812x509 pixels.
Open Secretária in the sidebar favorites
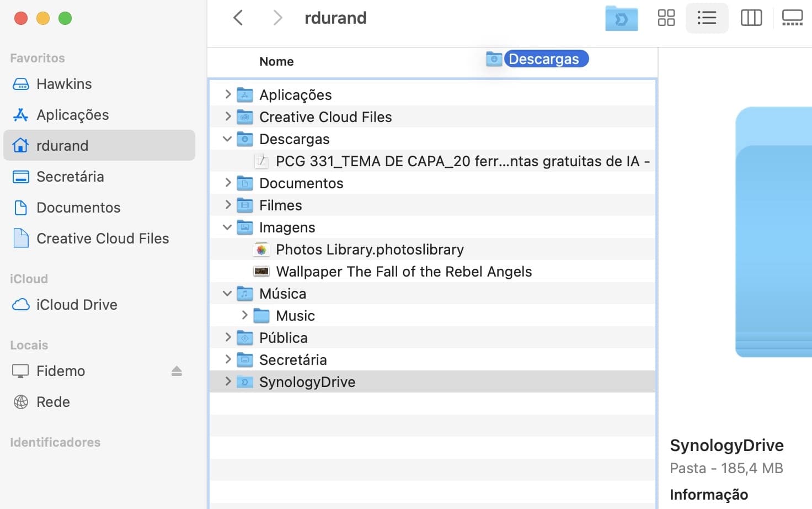click(99, 177)
